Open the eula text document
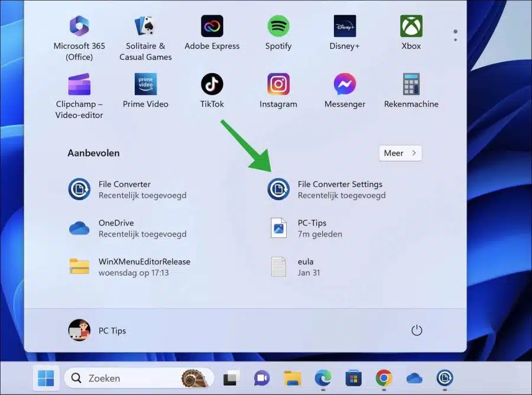 [x=295, y=267]
